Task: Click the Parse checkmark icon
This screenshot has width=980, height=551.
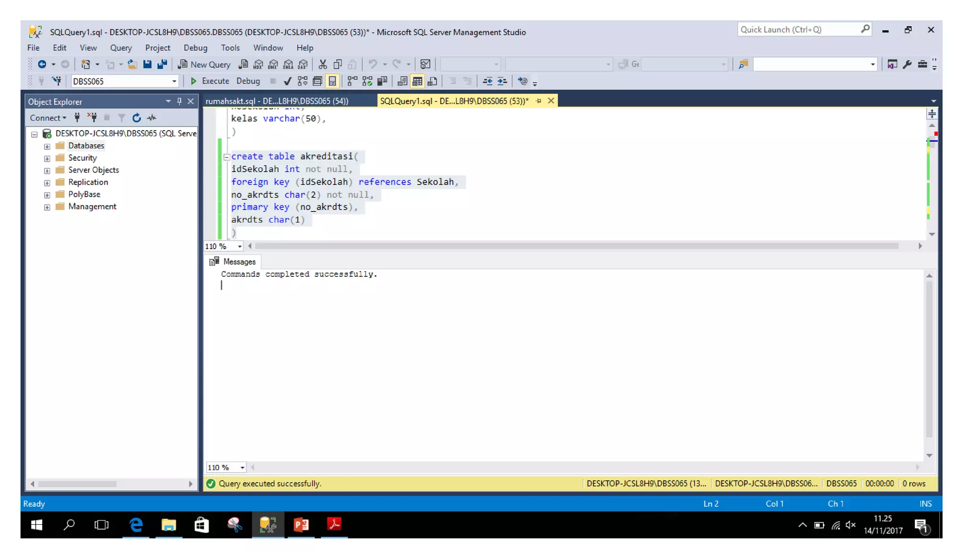Action: click(x=287, y=81)
